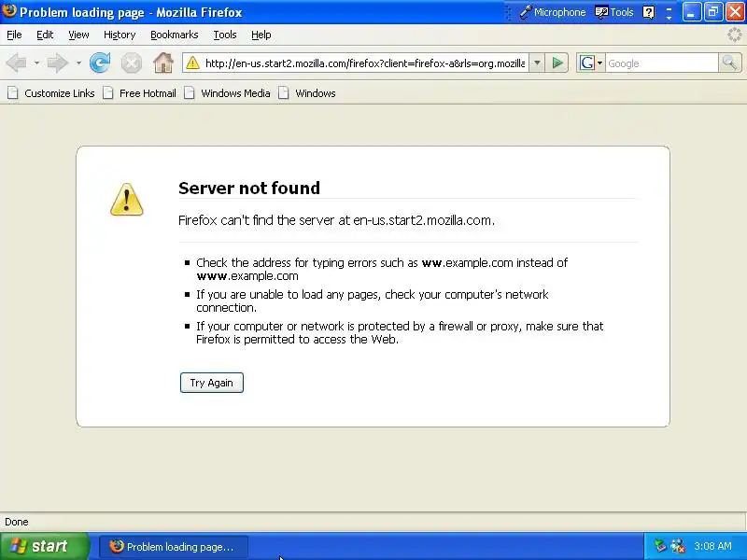This screenshot has width=747, height=560.
Task: Open the Windows Media bookmark
Action: (228, 93)
